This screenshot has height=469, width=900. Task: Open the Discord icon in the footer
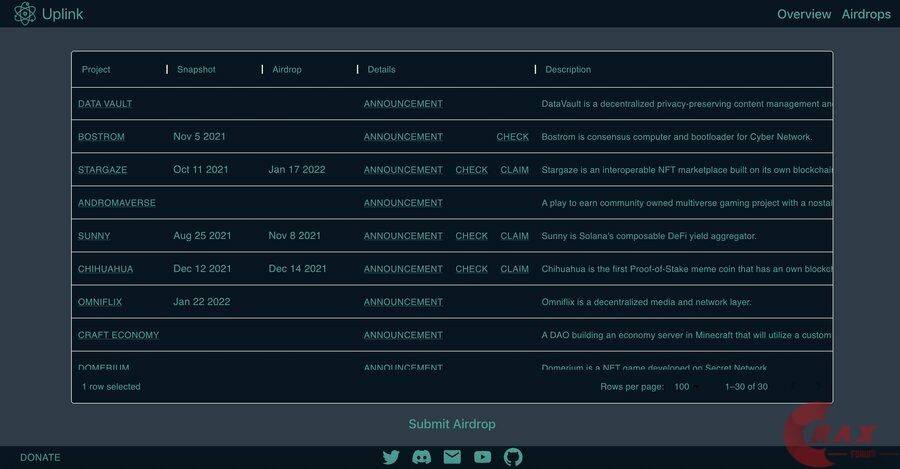[422, 457]
